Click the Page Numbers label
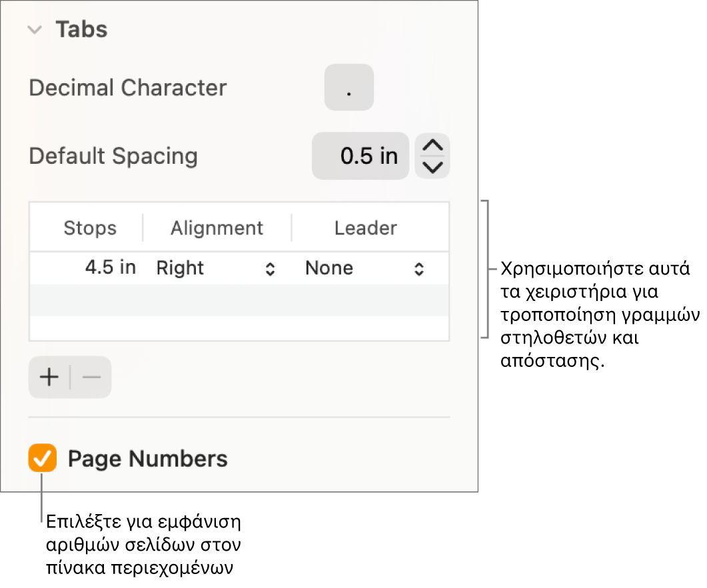This screenshot has height=588, width=707. (x=148, y=459)
